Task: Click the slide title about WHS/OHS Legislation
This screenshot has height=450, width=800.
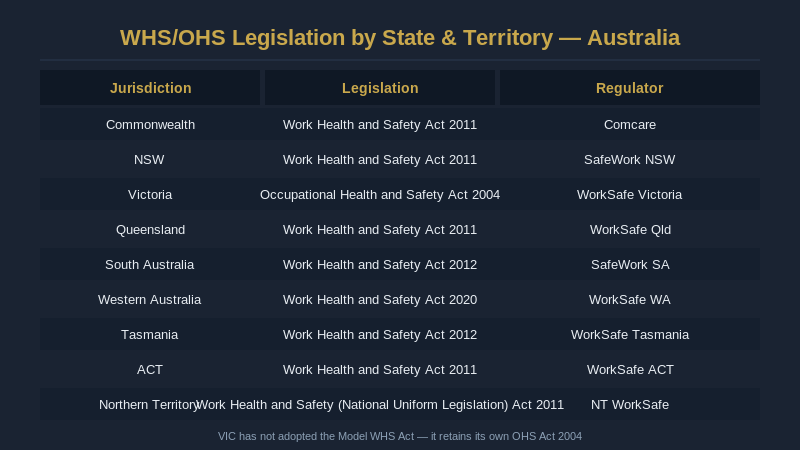Action: (x=399, y=38)
